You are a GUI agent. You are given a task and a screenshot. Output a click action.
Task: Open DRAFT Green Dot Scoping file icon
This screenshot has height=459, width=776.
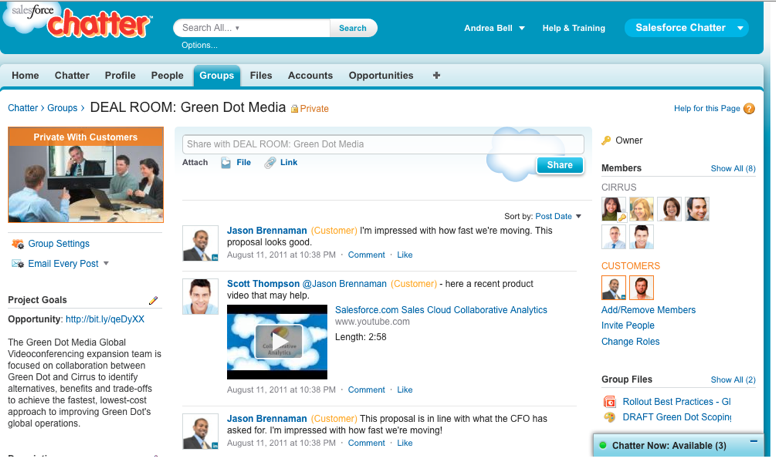610,417
